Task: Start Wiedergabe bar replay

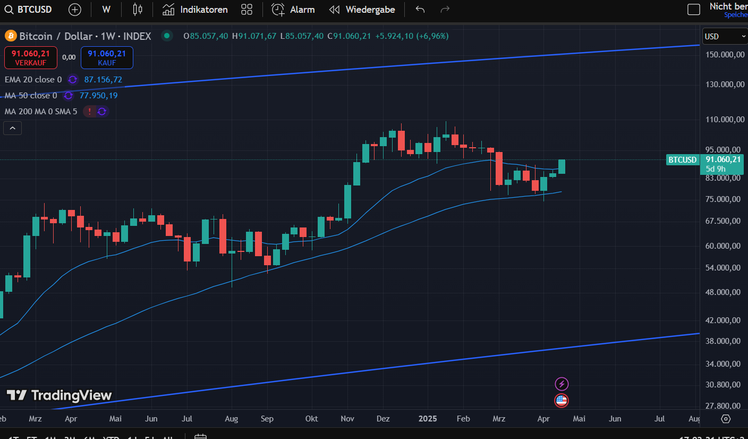Action: point(362,10)
